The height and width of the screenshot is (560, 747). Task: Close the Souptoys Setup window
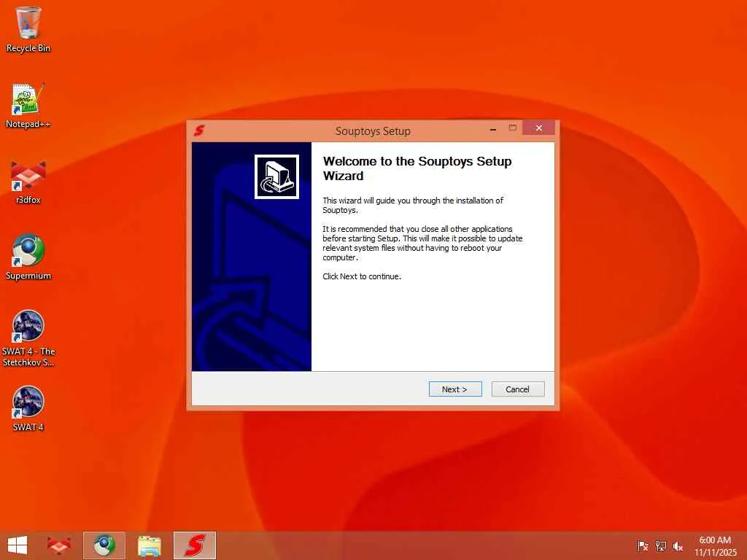[538, 128]
